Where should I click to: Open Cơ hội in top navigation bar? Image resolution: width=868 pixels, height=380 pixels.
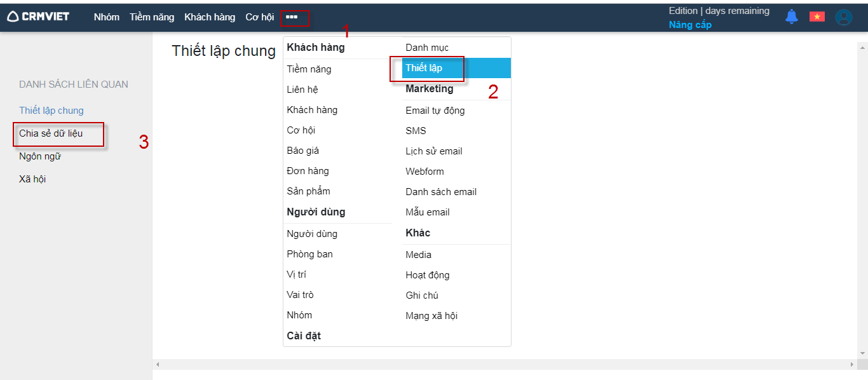(259, 17)
